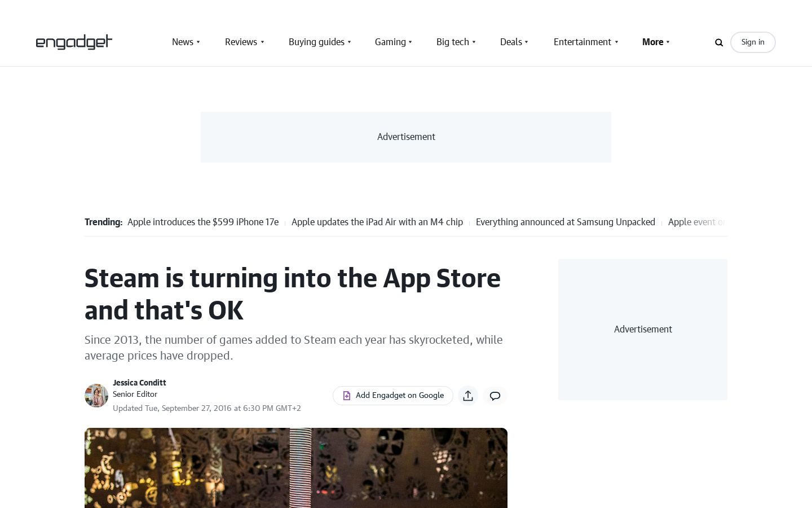The image size is (812, 508).
Task: Open the search magnifier icon
Action: (x=719, y=42)
